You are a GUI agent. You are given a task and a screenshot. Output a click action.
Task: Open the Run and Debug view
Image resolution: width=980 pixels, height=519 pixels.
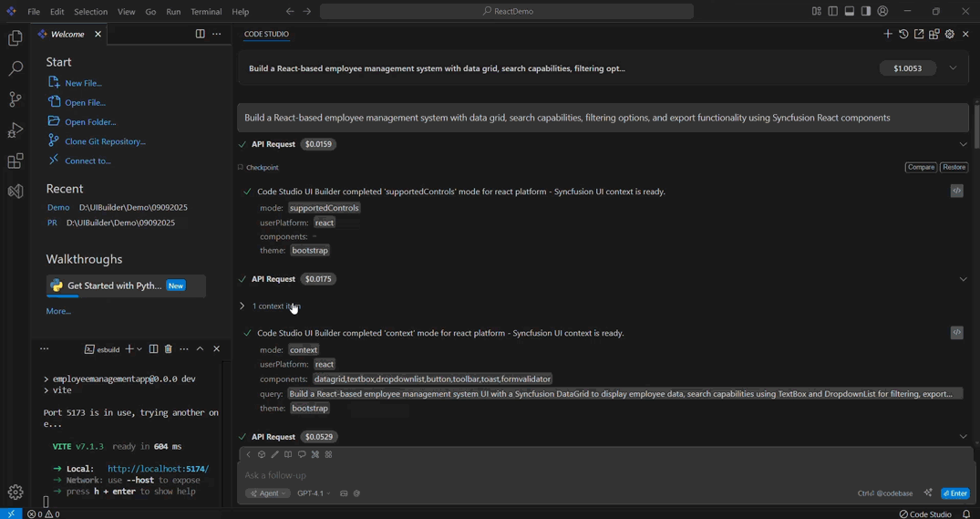click(15, 130)
